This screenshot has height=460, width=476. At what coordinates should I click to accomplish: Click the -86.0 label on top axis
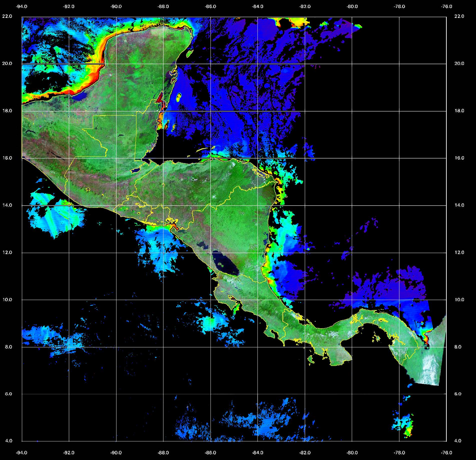click(x=210, y=7)
